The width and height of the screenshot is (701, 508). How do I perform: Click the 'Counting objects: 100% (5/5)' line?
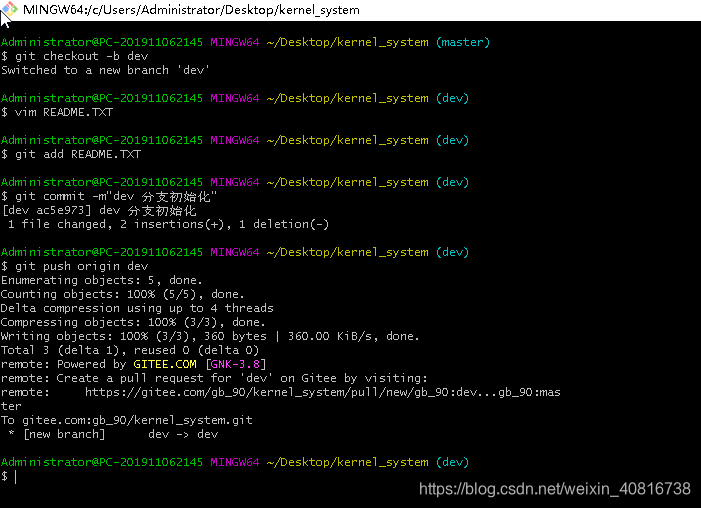pos(122,294)
